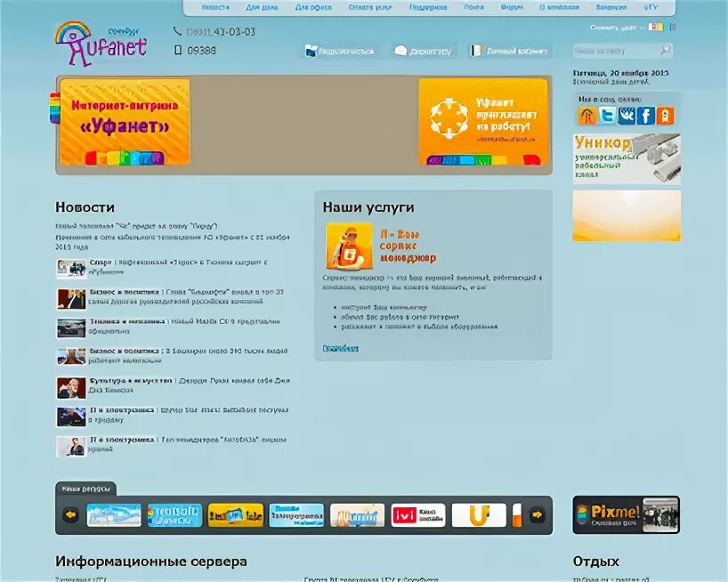Click the mobile icon by 09388

pos(178,50)
